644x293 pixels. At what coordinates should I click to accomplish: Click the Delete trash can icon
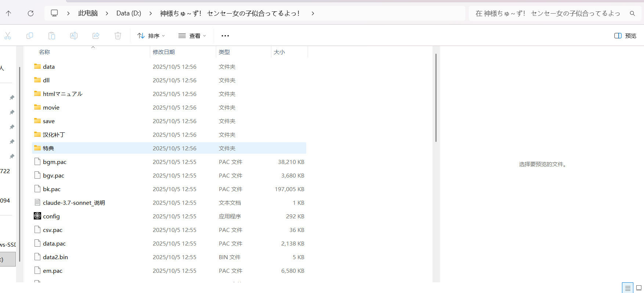pos(118,36)
